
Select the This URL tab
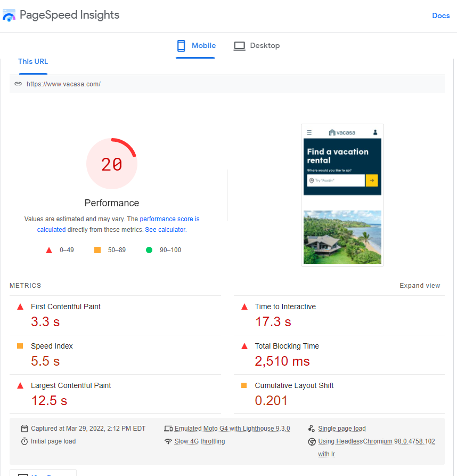click(x=33, y=62)
